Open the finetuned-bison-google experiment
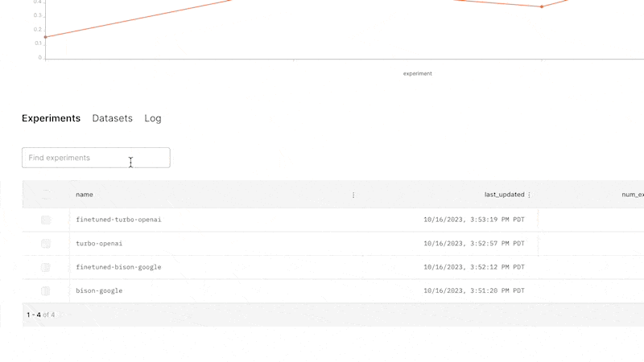Viewport: 644px width, 362px height. point(118,267)
